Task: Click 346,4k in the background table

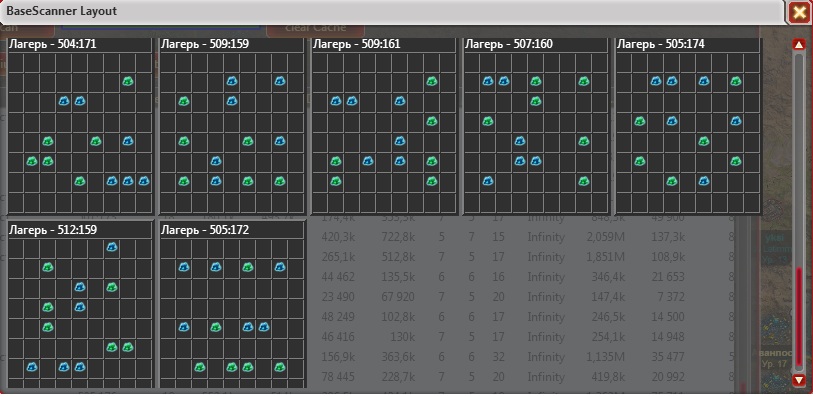Action: click(x=608, y=277)
